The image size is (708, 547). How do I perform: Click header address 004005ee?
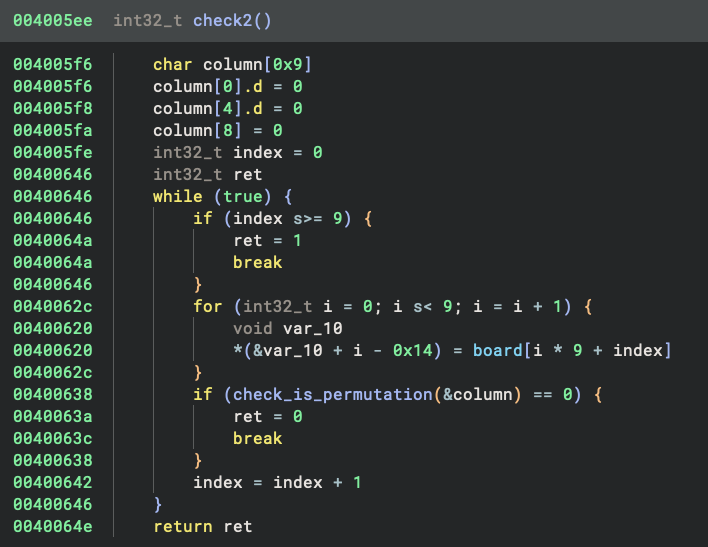53,21
